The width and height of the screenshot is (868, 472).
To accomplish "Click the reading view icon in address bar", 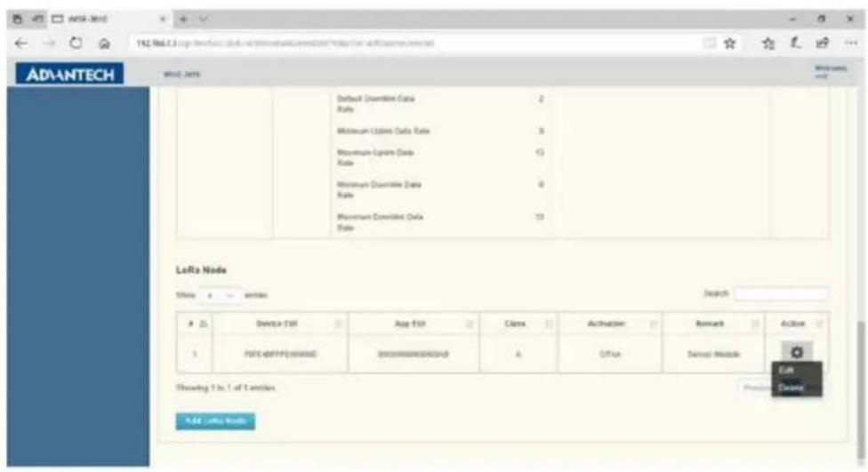I will (709, 44).
